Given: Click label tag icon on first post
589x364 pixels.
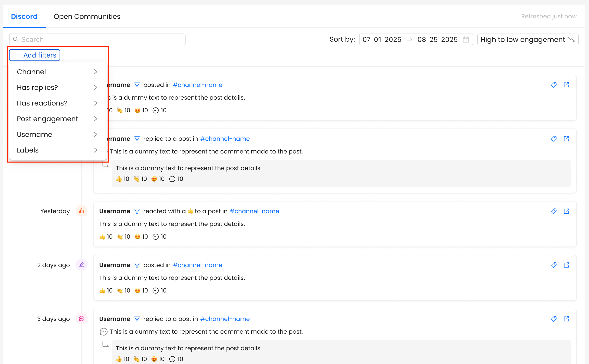Looking at the screenshot, I should 553,85.
